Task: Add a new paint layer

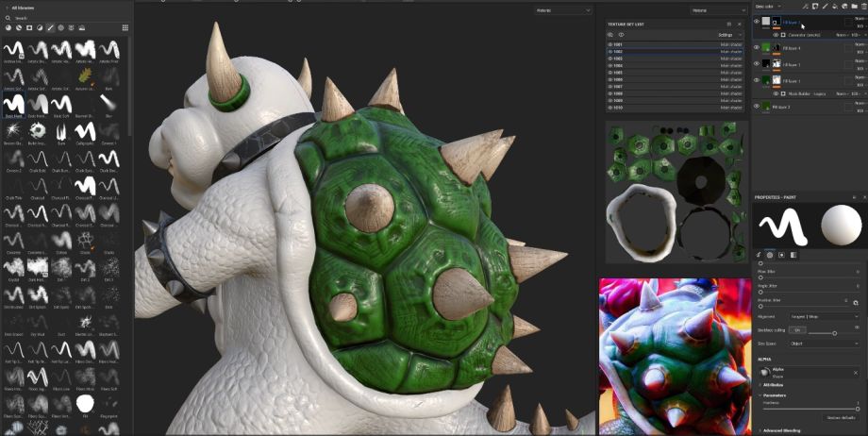Action: (x=825, y=6)
